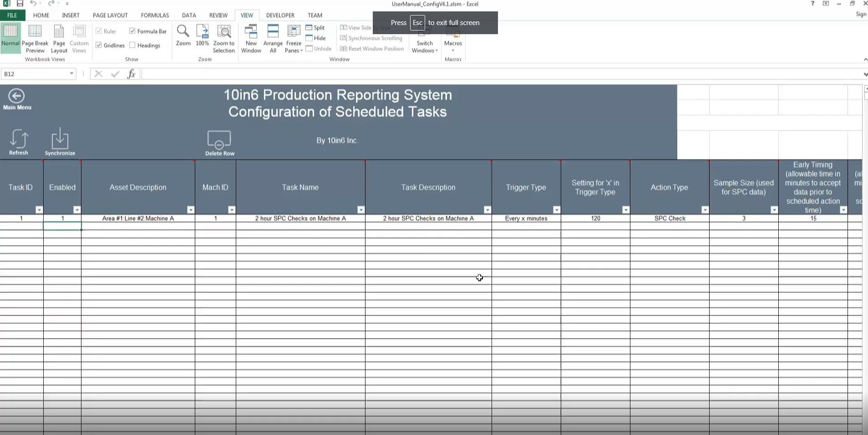Viewport: 868px width, 435px height.
Task: Select Page Break Preview view
Action: 35,39
